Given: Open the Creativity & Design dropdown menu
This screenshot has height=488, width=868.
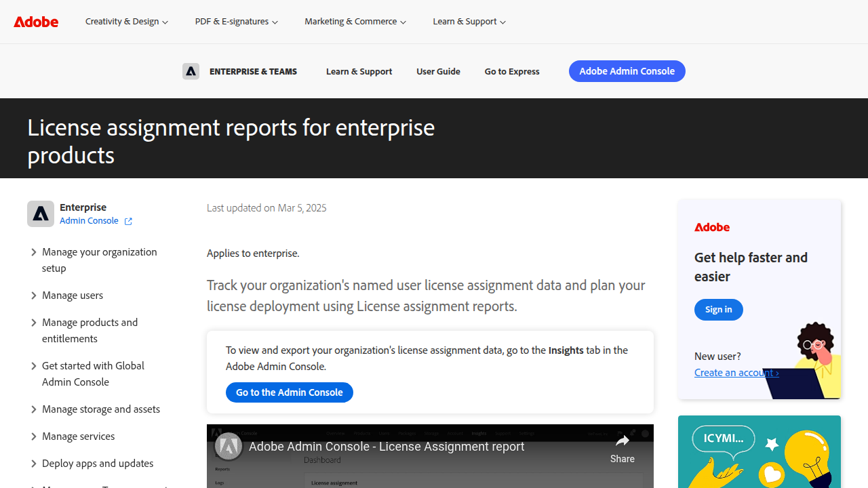Looking at the screenshot, I should tap(127, 22).
